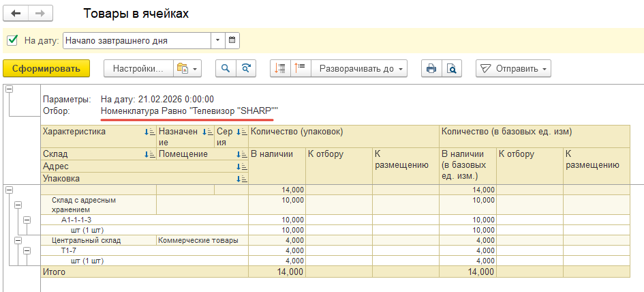This screenshot has height=292, width=644.
Task: Click sort icon in "Характеристика" column header
Action: [x=150, y=132]
